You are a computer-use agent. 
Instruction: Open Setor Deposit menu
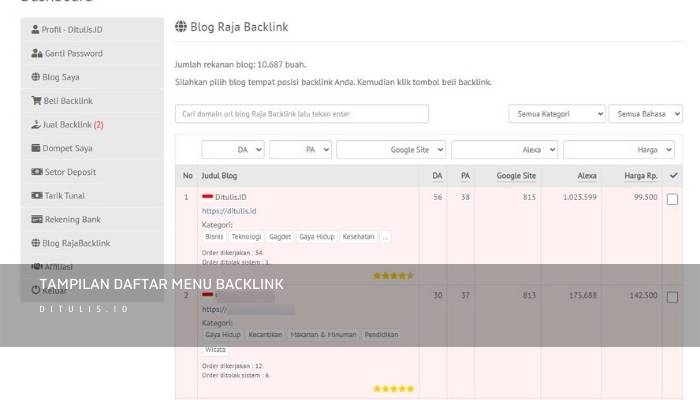click(92, 171)
